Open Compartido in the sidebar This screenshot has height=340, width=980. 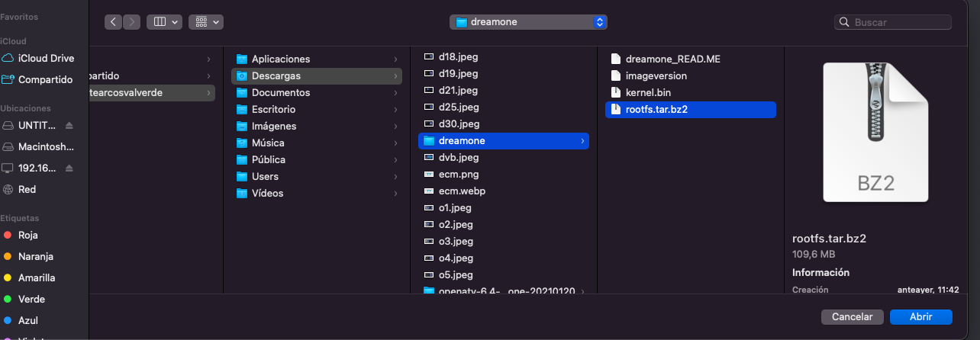(x=45, y=79)
